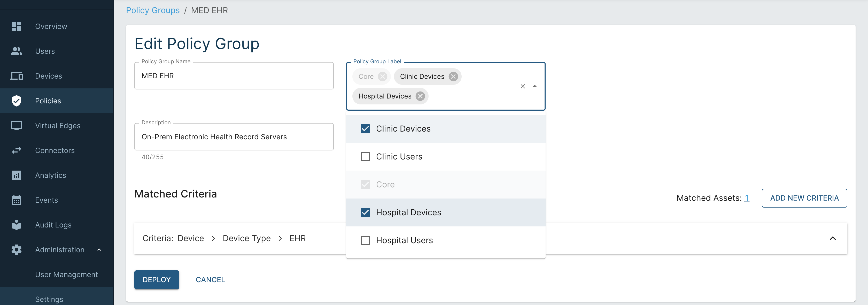Open User Management in sidebar
The image size is (868, 305).
(x=66, y=275)
